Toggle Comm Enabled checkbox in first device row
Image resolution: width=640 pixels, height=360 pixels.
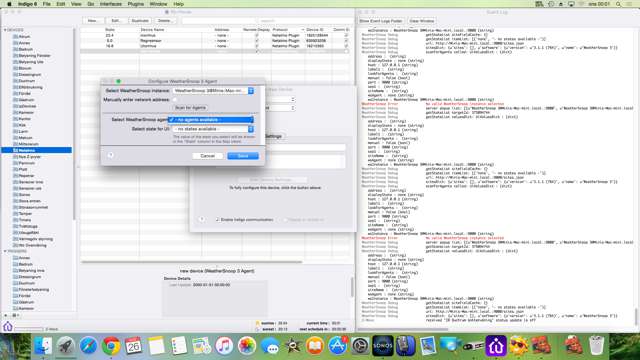(346, 36)
